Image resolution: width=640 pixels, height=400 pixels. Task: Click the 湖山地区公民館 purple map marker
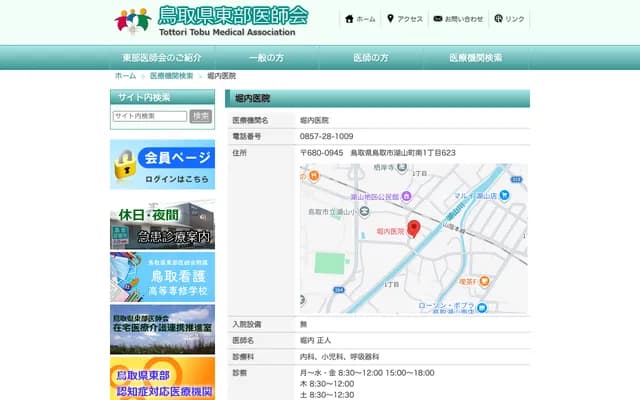tap(406, 196)
